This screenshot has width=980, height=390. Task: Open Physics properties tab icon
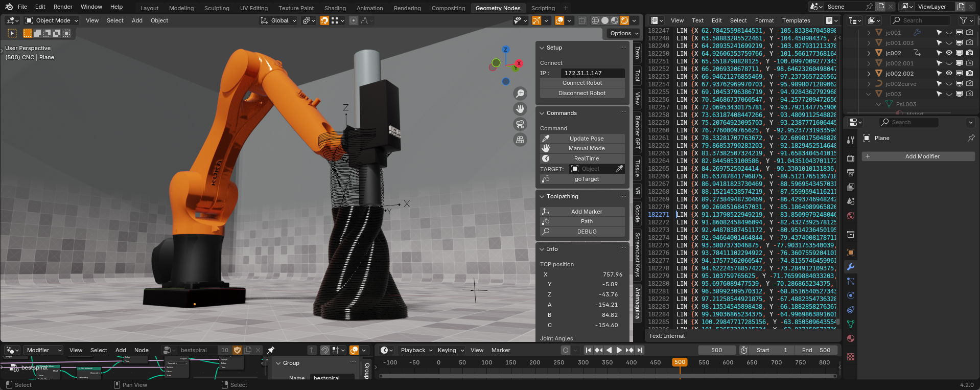coord(851,295)
